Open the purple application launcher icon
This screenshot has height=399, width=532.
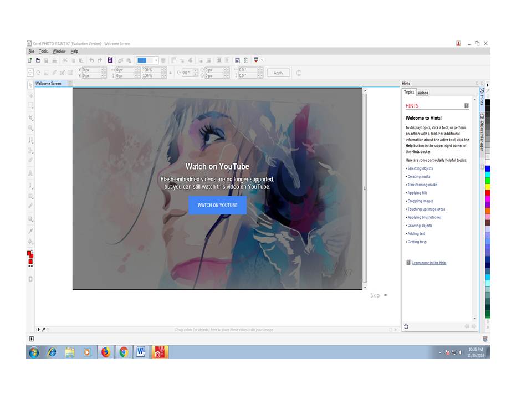point(110,60)
